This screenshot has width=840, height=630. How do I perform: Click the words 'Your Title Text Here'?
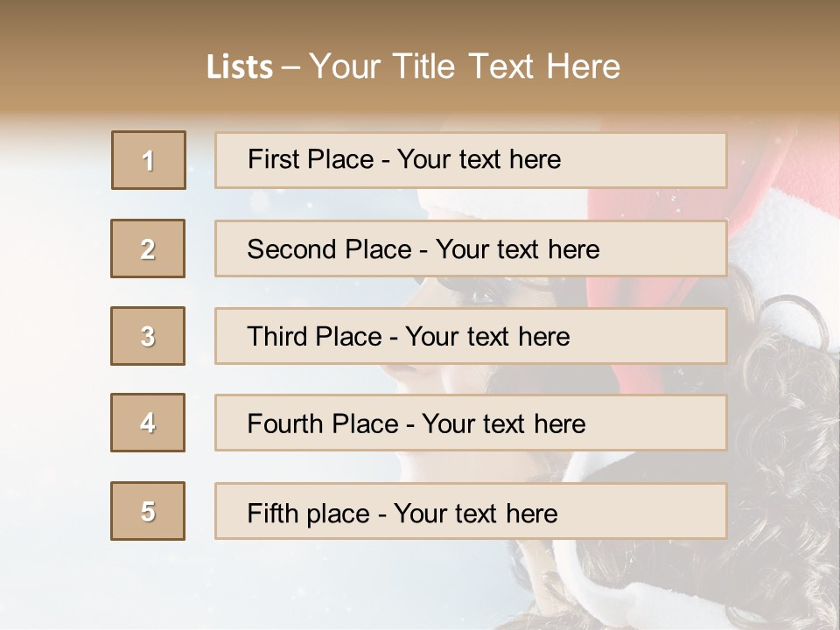tap(465, 66)
